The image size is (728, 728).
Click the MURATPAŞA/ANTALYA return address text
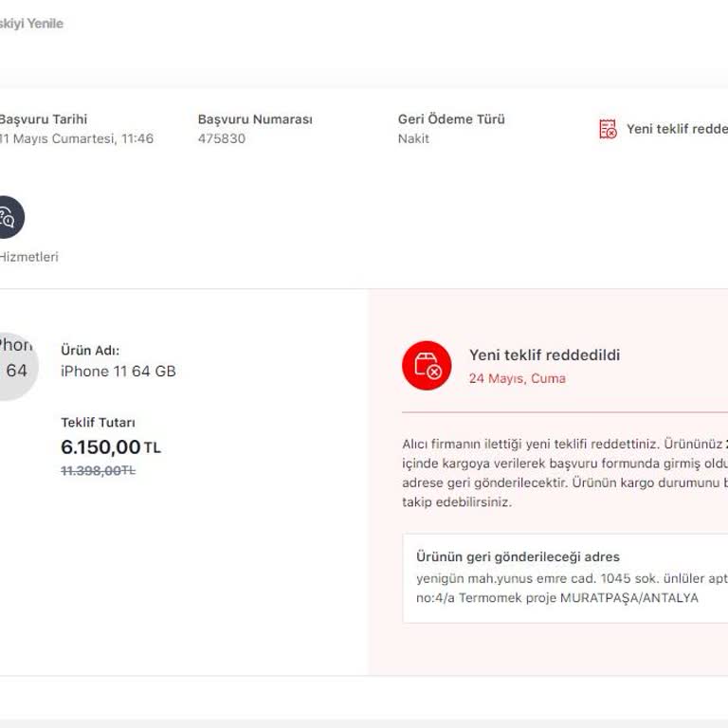(628, 598)
